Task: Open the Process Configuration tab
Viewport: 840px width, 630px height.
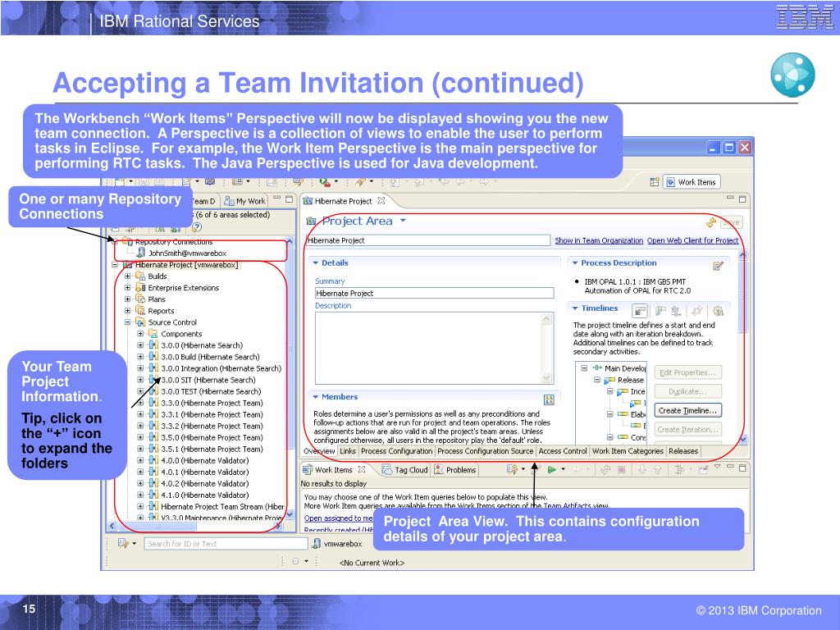Action: [396, 451]
